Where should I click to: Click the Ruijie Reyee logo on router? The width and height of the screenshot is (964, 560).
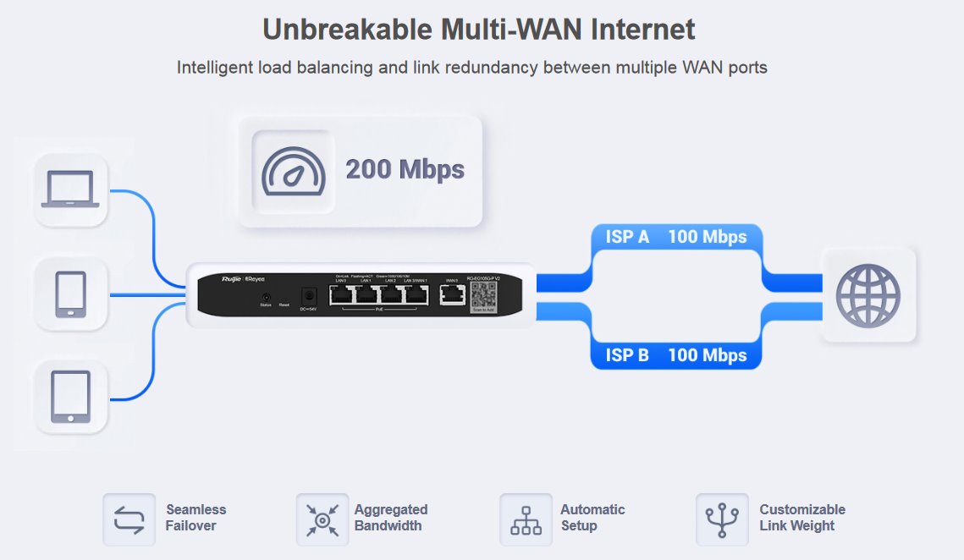click(x=243, y=279)
